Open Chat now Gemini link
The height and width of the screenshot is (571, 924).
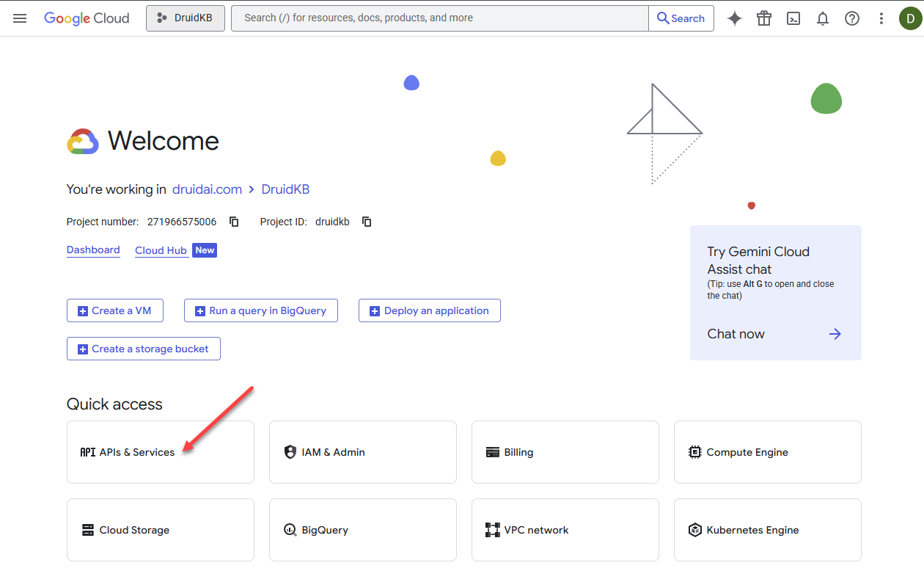click(x=736, y=334)
